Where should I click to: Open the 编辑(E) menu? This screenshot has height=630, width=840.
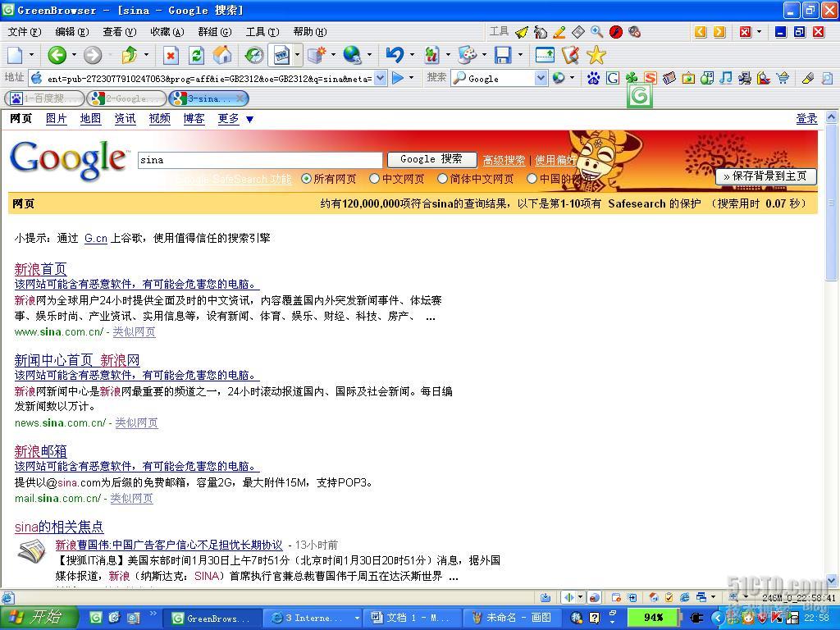(x=72, y=32)
